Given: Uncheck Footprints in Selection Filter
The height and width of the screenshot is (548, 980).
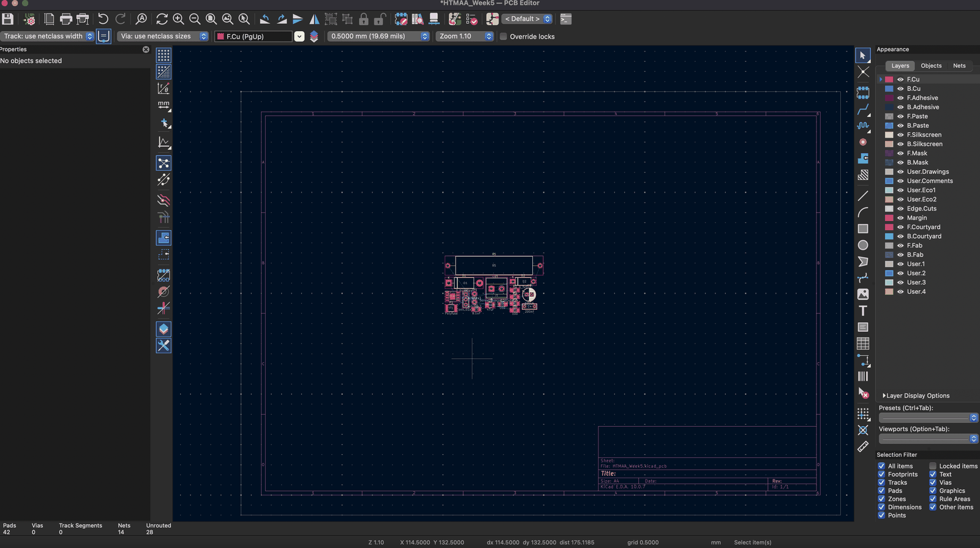Looking at the screenshot, I should click(881, 475).
